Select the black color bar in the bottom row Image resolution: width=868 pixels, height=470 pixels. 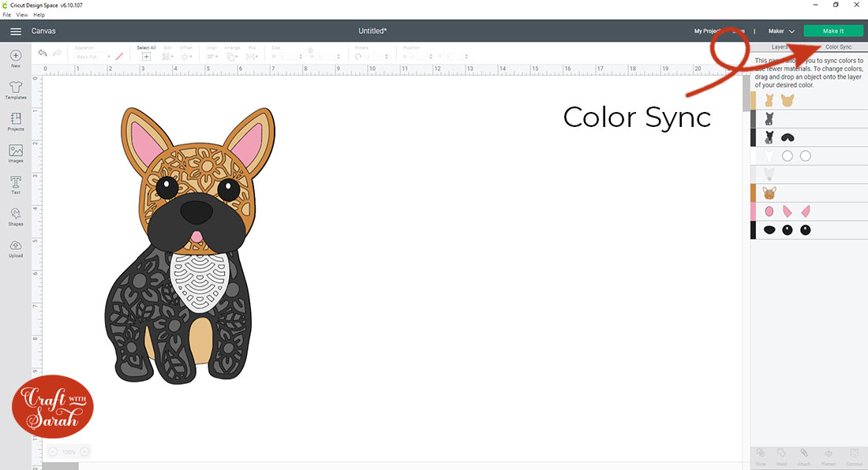[753, 230]
